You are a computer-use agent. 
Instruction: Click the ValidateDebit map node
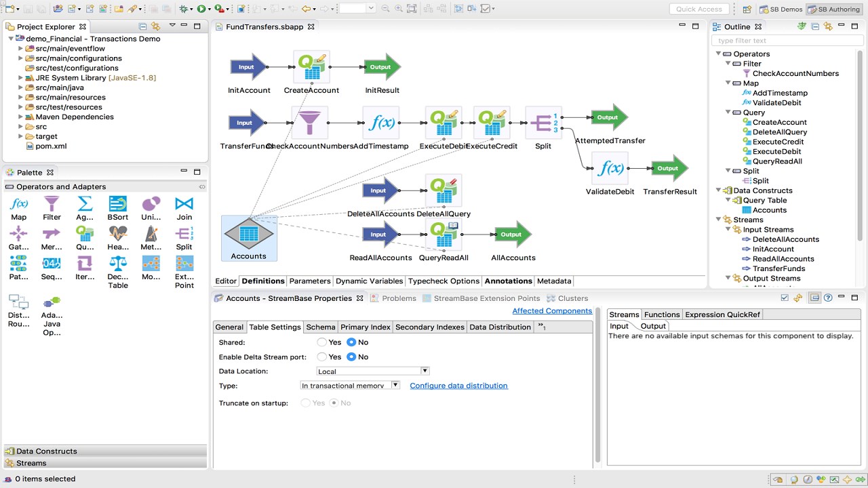610,169
